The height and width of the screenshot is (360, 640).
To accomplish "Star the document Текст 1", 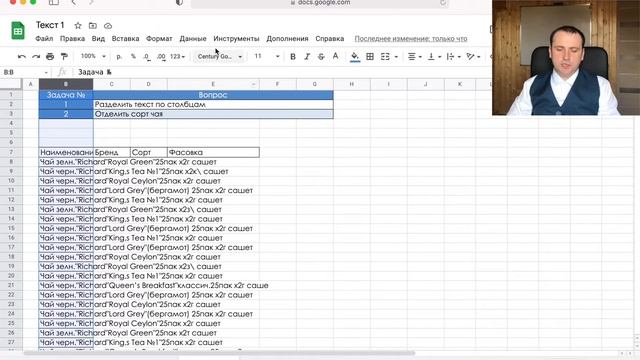I will pos(78,26).
